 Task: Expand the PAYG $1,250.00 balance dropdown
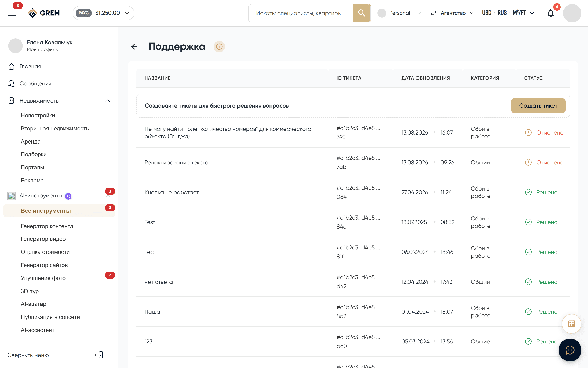pyautogui.click(x=104, y=13)
